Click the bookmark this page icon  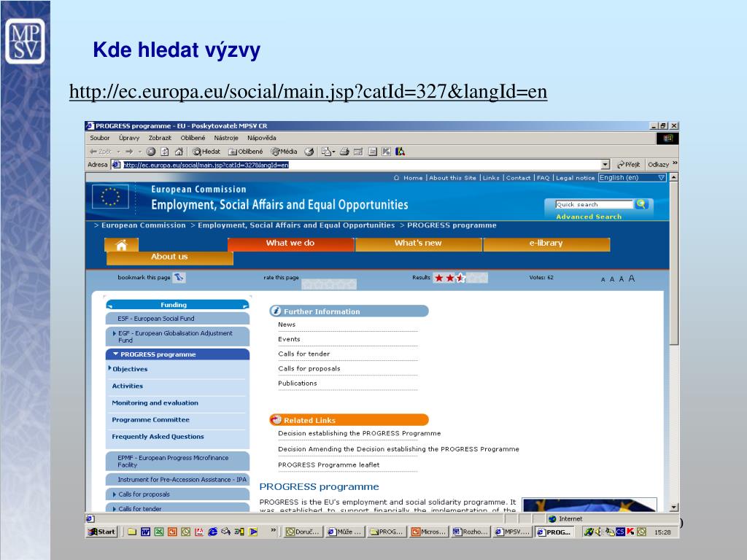tap(179, 277)
